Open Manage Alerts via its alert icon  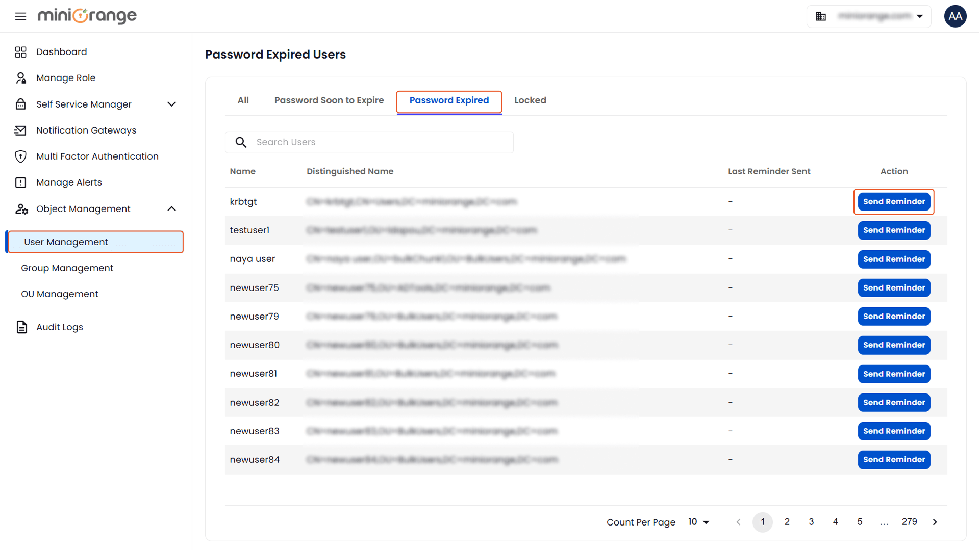click(x=20, y=182)
